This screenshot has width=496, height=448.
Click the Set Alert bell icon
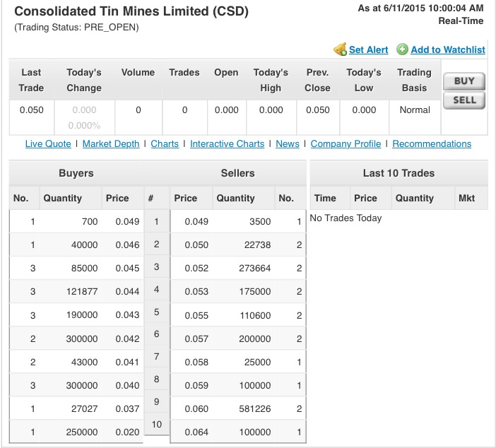[x=341, y=49]
